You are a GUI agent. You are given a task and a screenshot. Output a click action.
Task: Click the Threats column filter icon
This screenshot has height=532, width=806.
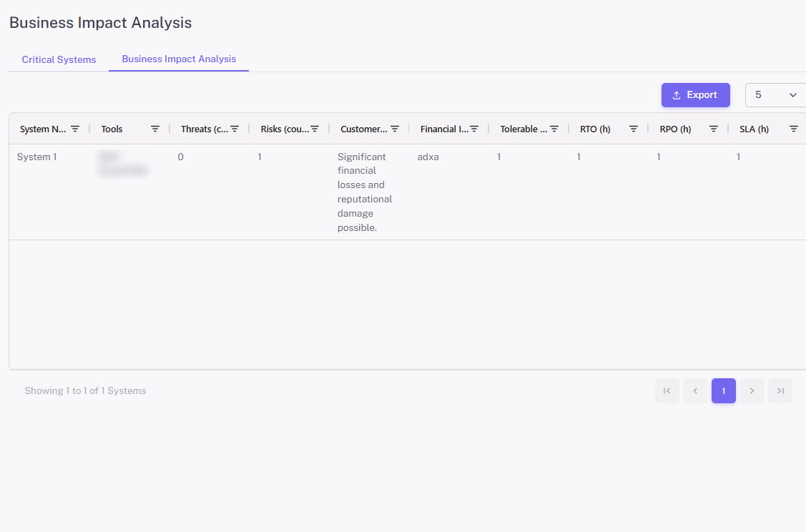click(x=235, y=129)
